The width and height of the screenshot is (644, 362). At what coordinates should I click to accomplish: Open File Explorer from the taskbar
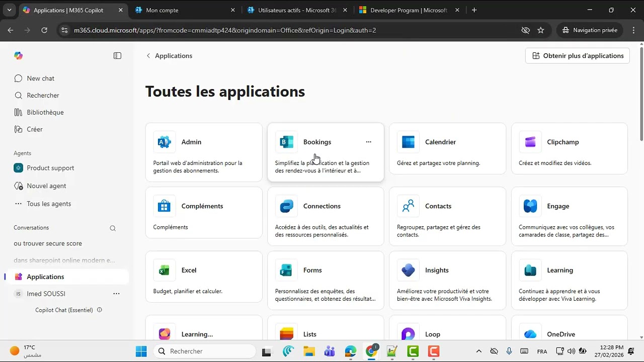pyautogui.click(x=308, y=351)
